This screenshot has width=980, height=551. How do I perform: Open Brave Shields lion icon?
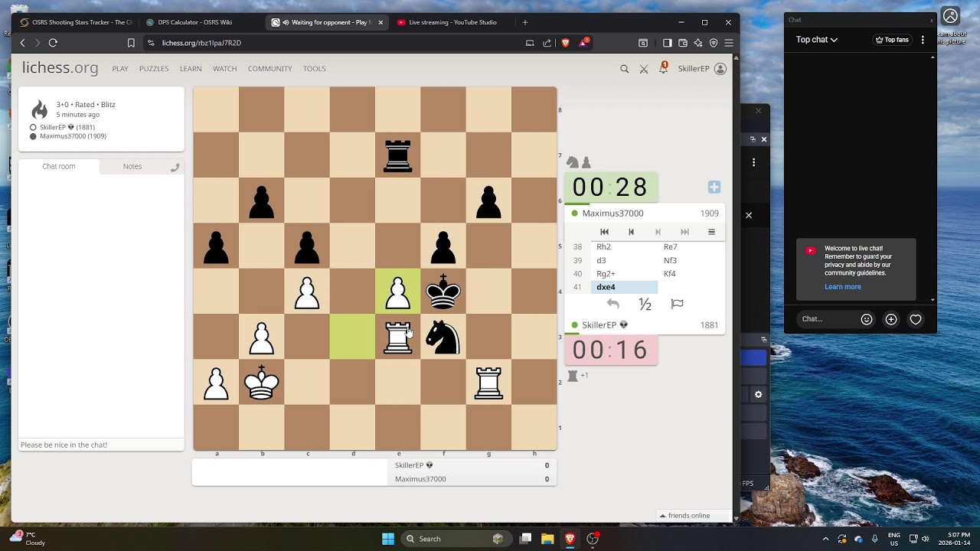coord(566,43)
